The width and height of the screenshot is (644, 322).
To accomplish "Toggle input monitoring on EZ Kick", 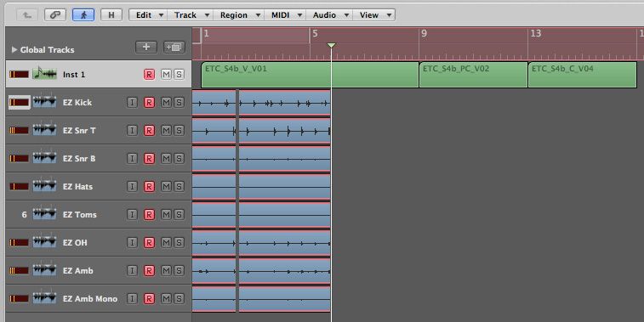I will tap(132, 102).
